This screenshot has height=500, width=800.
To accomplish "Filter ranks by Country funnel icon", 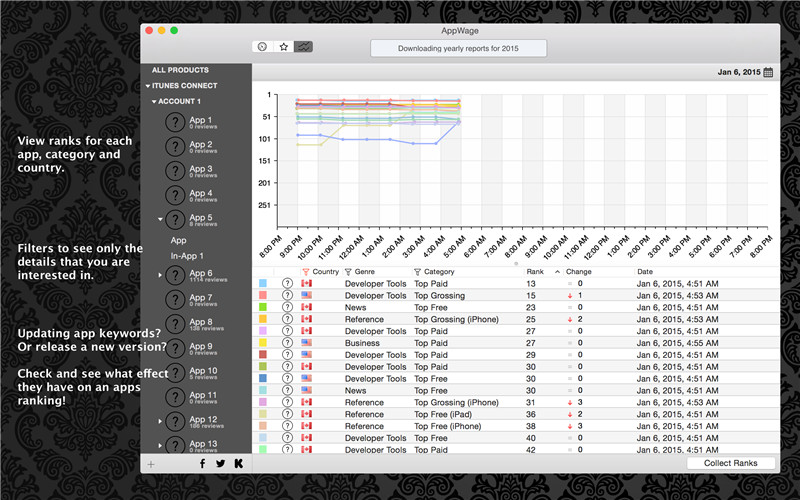I will point(306,272).
